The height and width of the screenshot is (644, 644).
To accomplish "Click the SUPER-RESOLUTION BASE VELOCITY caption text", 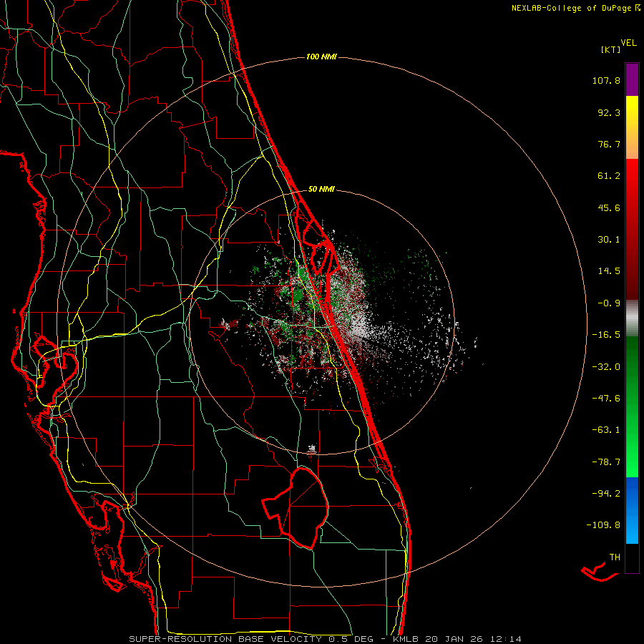I will tap(225, 639).
